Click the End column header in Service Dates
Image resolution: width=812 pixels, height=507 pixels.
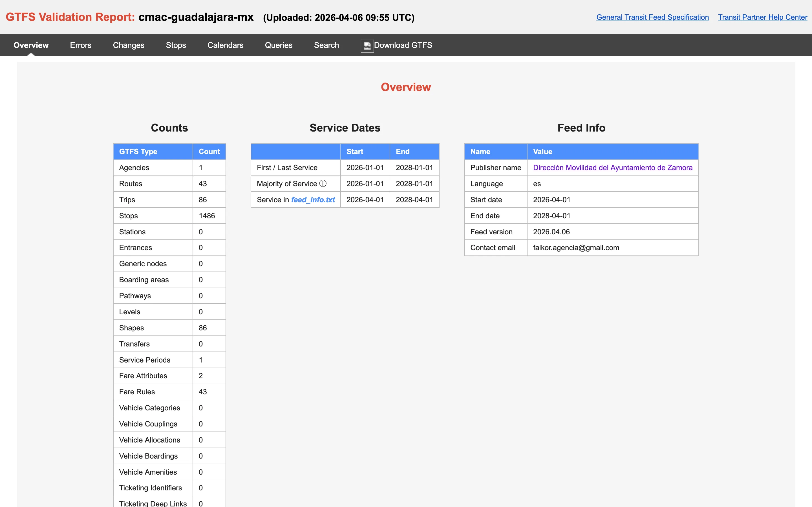coord(414,152)
